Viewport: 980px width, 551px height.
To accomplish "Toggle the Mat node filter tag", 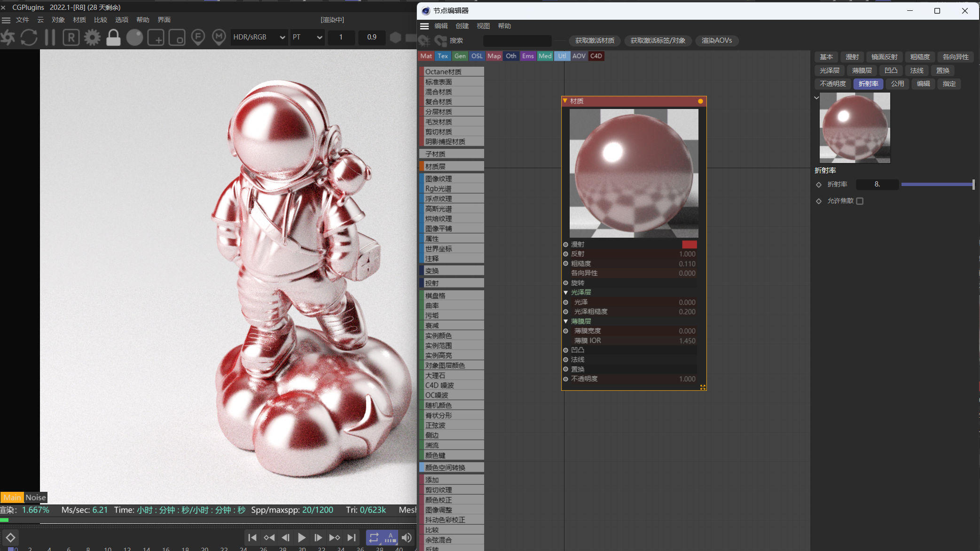I will click(x=426, y=56).
